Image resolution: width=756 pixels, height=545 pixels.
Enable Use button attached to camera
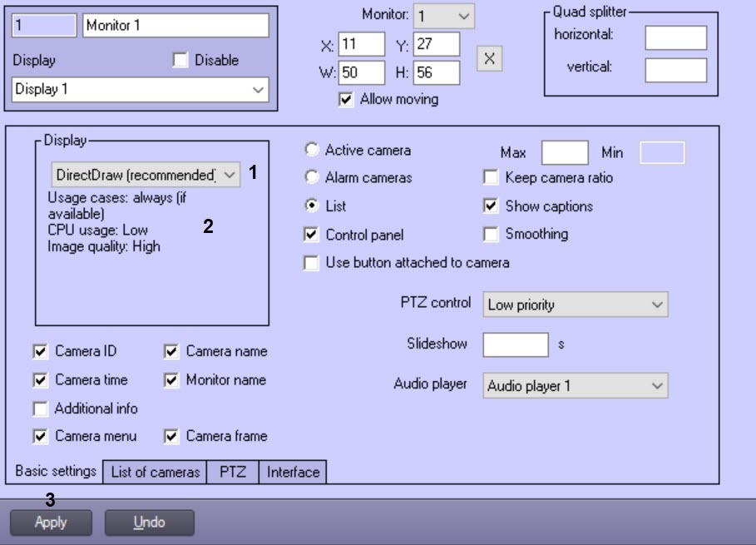[x=311, y=263]
